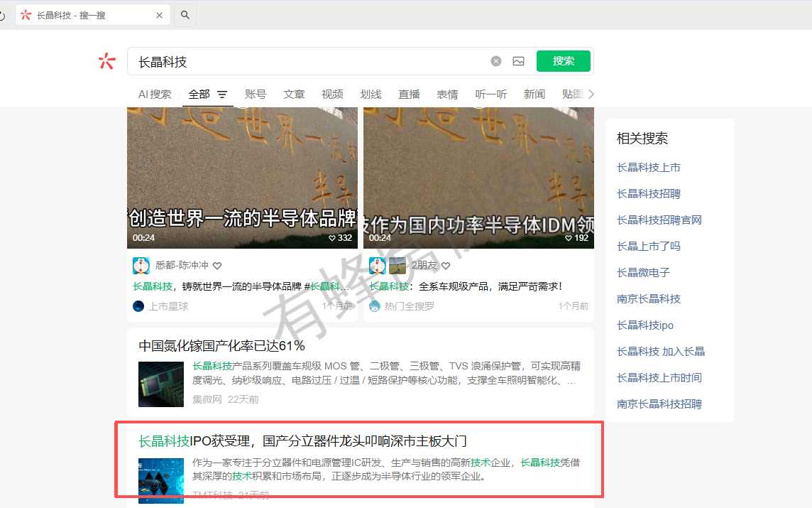Click the thumbnail of the 氮化镓 article

[x=161, y=384]
